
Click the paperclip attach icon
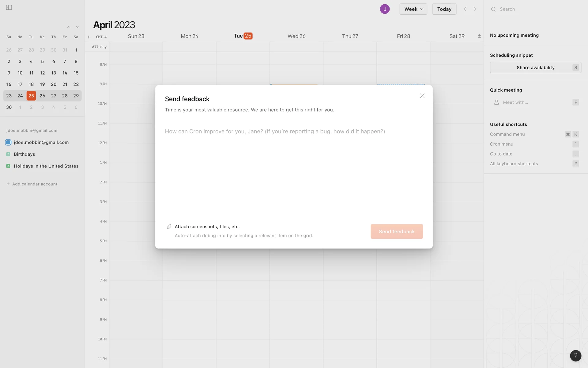pyautogui.click(x=169, y=227)
